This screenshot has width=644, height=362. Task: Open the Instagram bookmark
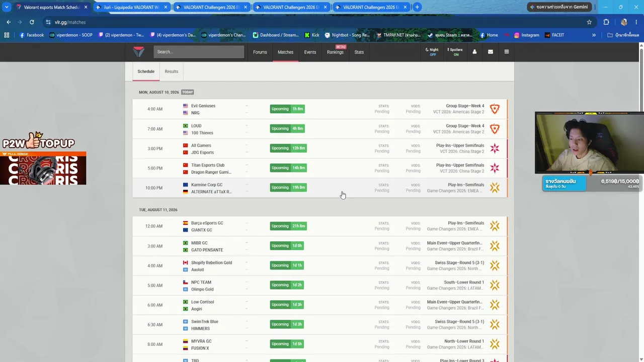[526, 35]
